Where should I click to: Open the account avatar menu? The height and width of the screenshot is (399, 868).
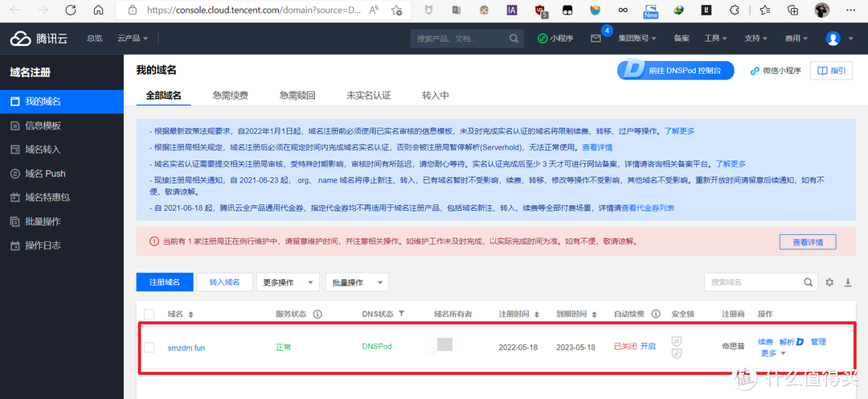(833, 39)
